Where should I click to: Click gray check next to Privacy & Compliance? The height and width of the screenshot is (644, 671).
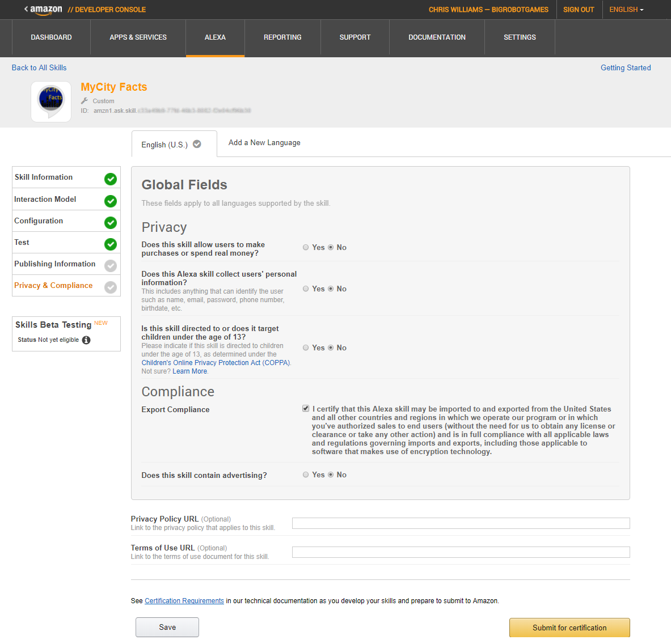[111, 287]
